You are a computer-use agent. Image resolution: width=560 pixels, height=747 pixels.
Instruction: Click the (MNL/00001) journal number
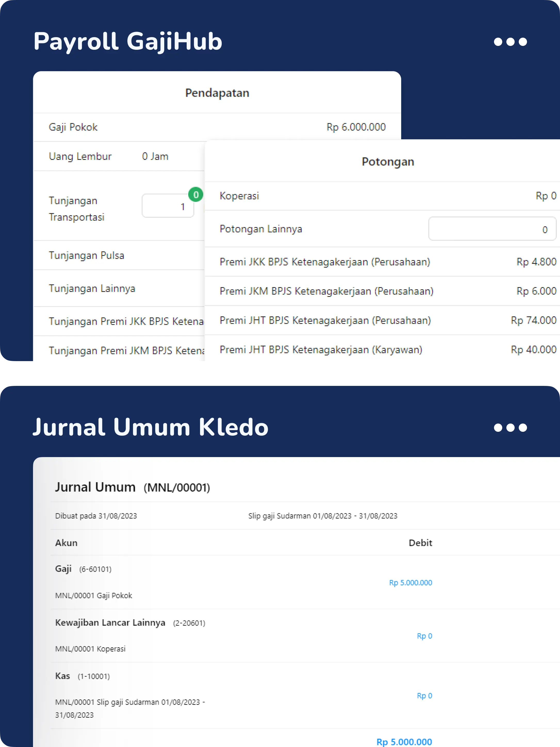coord(177,488)
